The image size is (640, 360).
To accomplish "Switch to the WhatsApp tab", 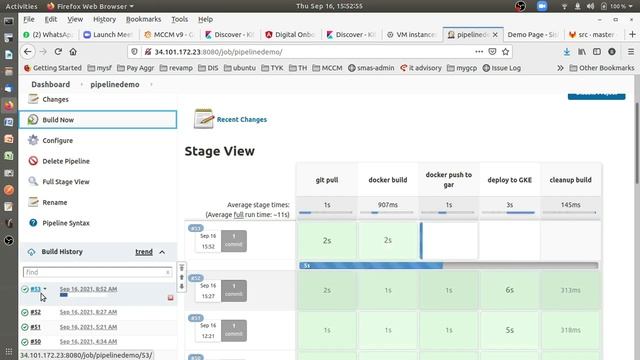I will coord(48,35).
